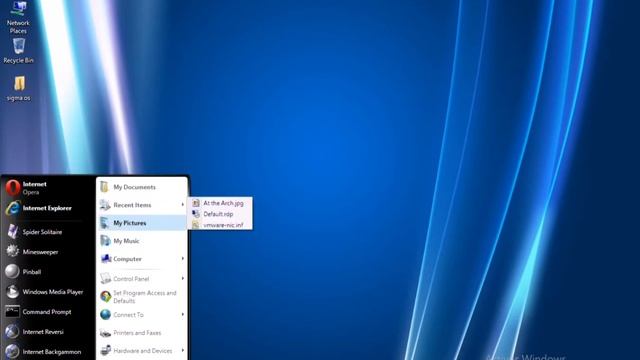Expand the Recent Items submenu arrow
Screen dimensions: 640x360
tap(182, 204)
